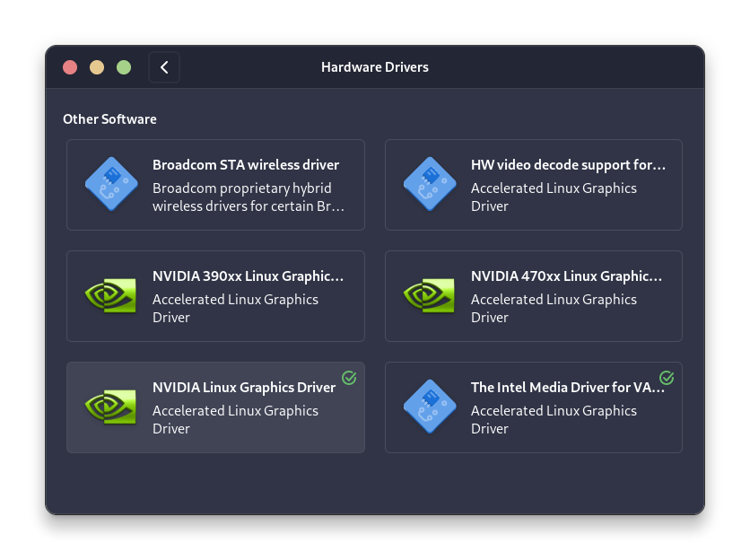Viewport: 750px width, 560px height.
Task: Click installed checkmark on Intel Media Driver card
Action: click(667, 378)
